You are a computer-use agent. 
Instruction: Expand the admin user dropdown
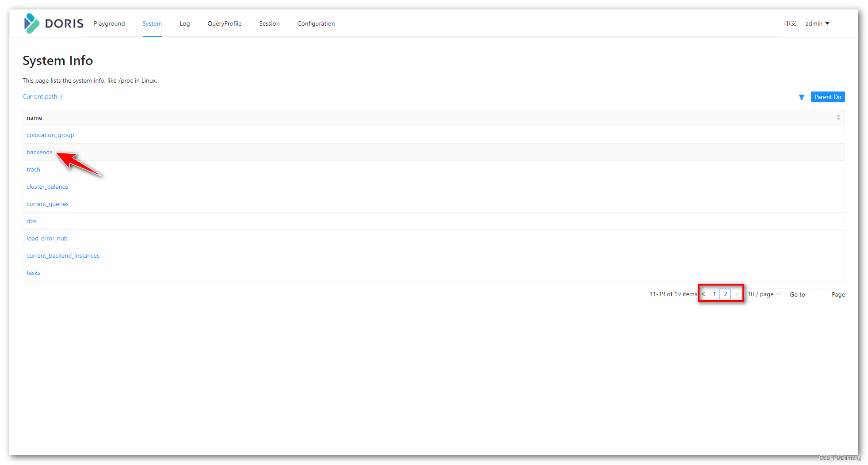[x=817, y=24]
